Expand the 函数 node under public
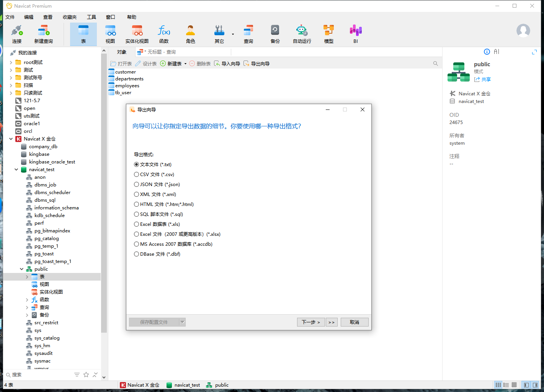This screenshot has width=544, height=392. click(x=27, y=300)
